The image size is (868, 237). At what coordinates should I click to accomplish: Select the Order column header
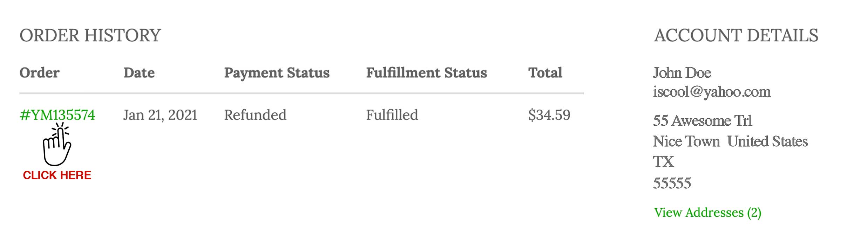39,73
